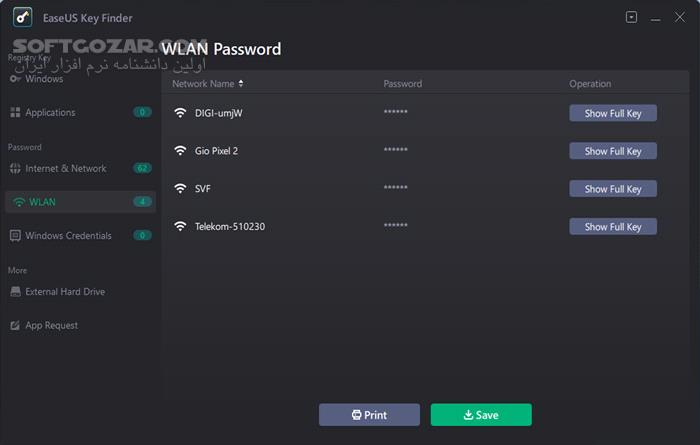The image size is (700, 445).
Task: Select the Telekom-510230 network name
Action: coord(230,226)
